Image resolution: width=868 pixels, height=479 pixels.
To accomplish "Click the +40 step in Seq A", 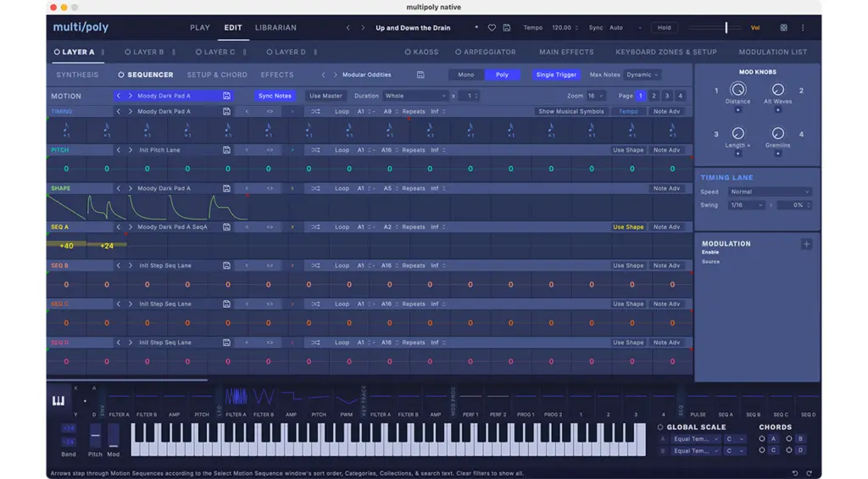I will (x=66, y=246).
